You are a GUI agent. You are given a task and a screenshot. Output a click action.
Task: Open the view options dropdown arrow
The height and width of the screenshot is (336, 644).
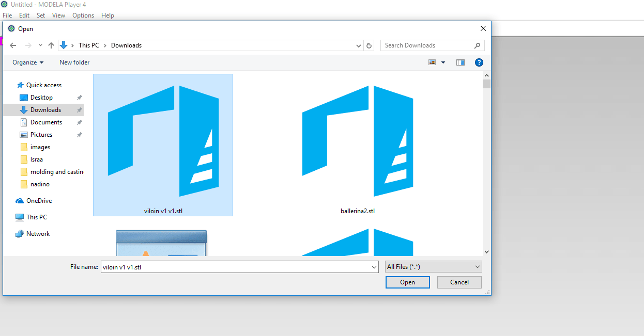click(x=443, y=62)
